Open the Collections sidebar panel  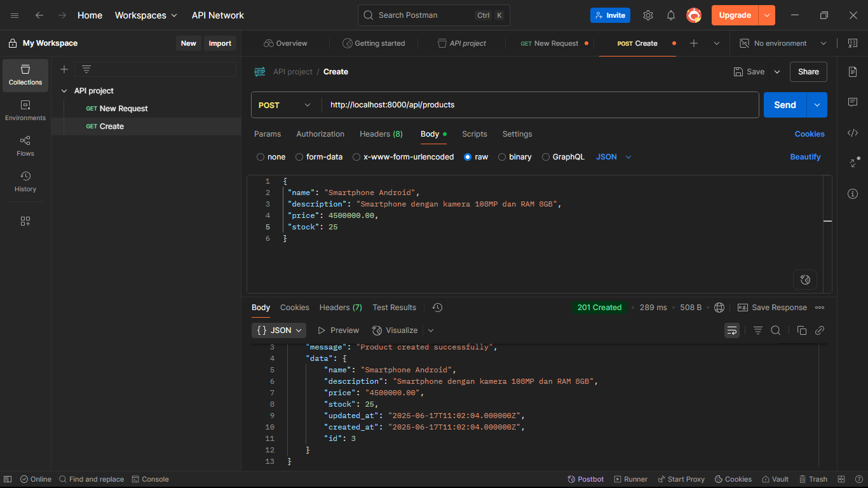point(25,75)
